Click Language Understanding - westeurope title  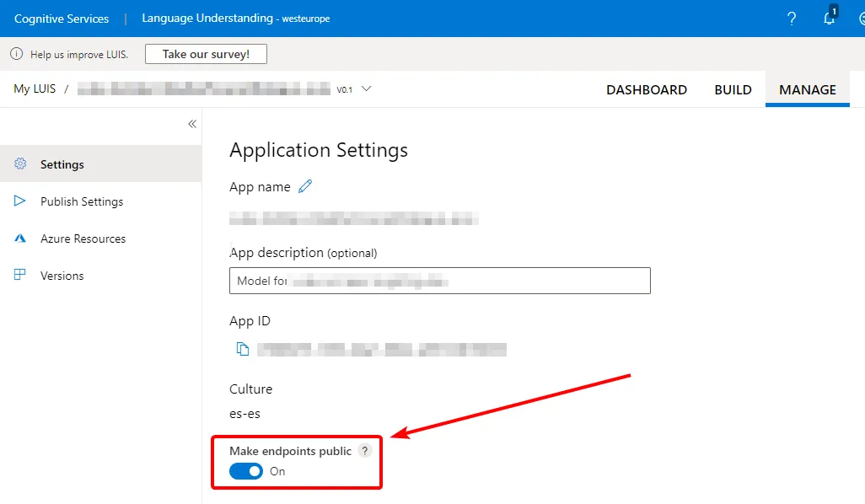pos(235,19)
